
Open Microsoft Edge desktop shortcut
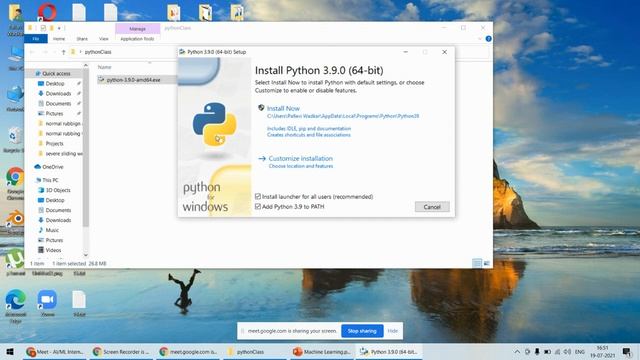tap(16, 305)
